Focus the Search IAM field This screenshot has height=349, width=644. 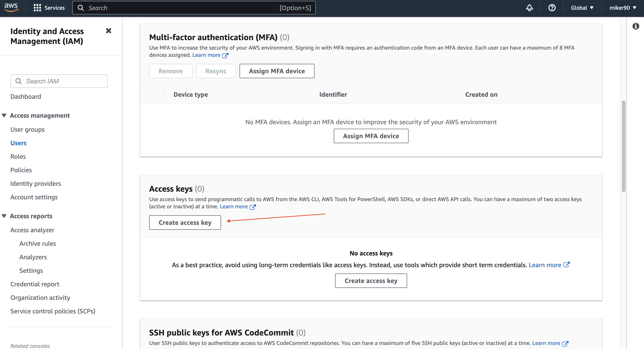(x=59, y=81)
